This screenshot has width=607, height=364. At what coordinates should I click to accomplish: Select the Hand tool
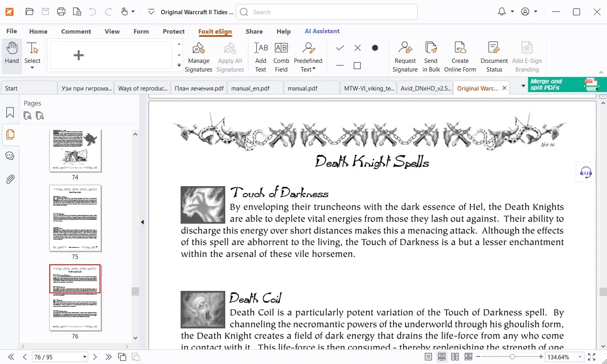[x=12, y=56]
